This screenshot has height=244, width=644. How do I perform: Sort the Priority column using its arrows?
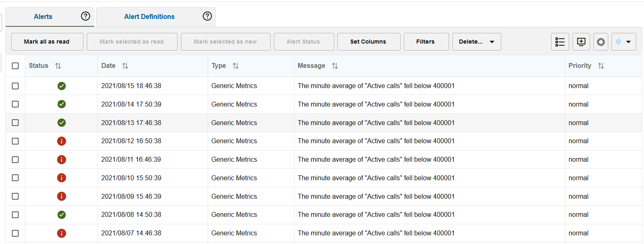click(x=601, y=66)
